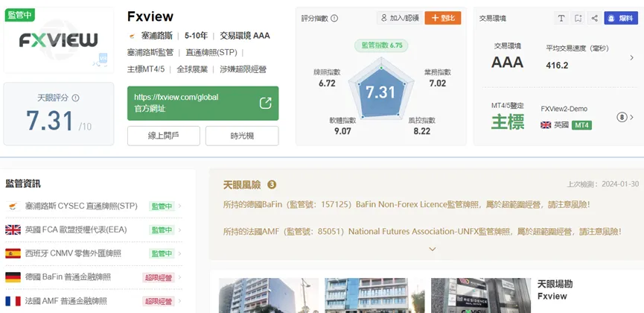Viewport: 644px width, 313px height.
Task: Click the UK flag beside 英國 MT4
Action: point(546,125)
